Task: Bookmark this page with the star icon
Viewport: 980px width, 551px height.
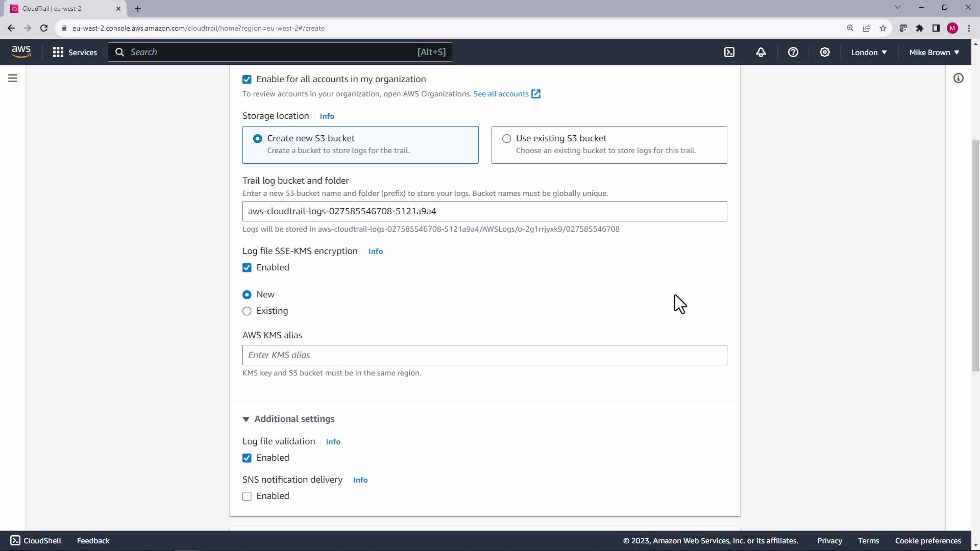Action: (x=883, y=28)
